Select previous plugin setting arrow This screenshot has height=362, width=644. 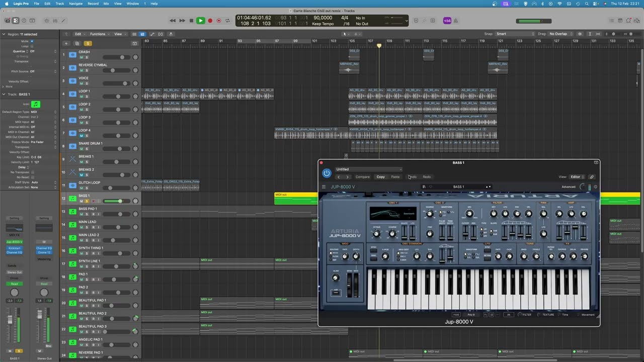339,177
